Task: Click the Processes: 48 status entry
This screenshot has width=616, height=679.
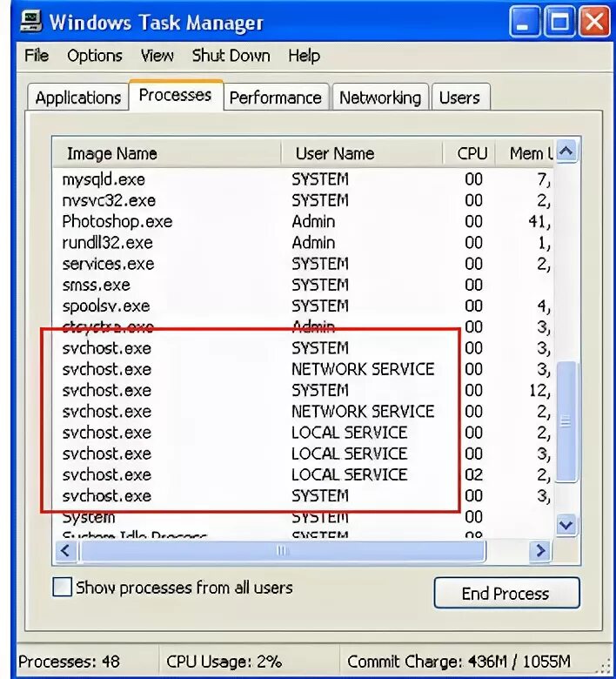Action: (x=69, y=662)
